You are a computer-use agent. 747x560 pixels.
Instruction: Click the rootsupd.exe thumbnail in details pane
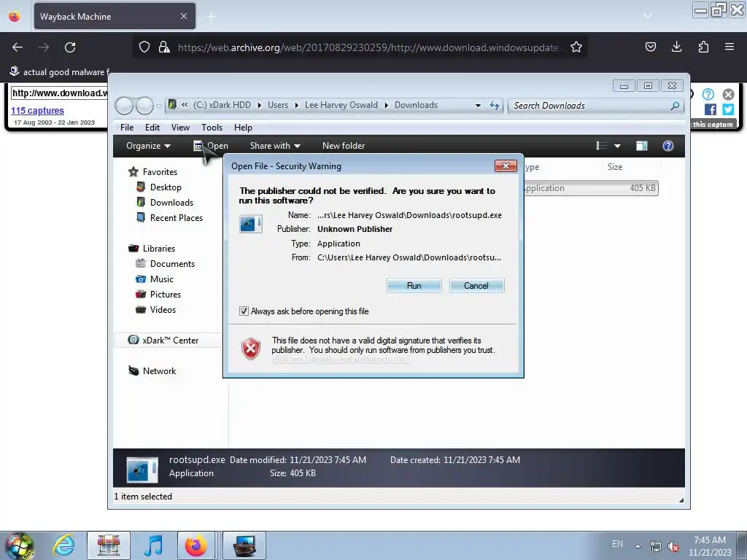point(142,470)
